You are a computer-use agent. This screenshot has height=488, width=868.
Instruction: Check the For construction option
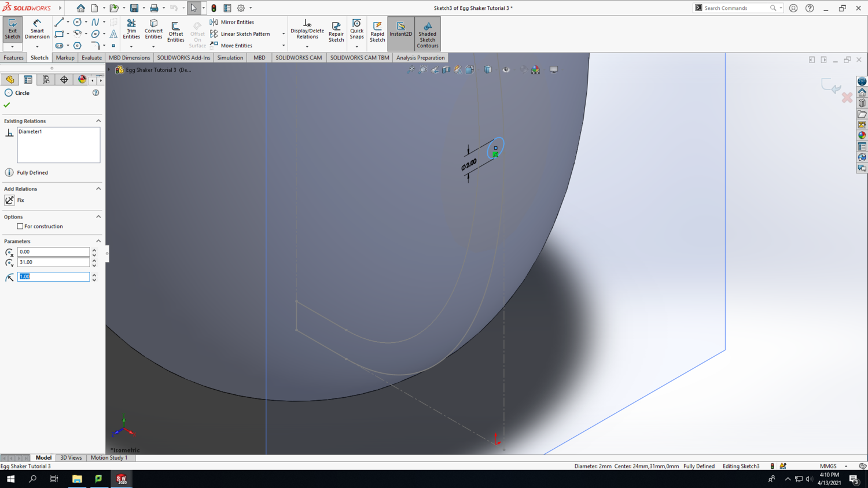tap(20, 226)
